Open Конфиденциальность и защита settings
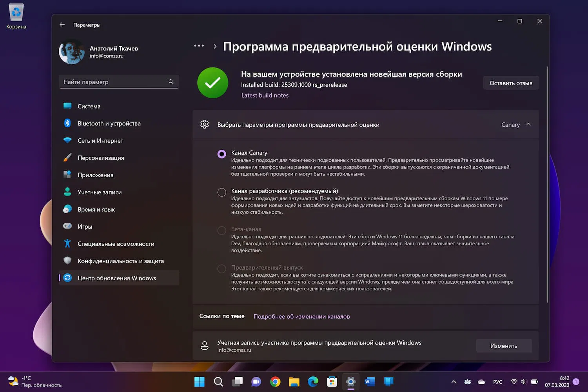 (x=119, y=261)
